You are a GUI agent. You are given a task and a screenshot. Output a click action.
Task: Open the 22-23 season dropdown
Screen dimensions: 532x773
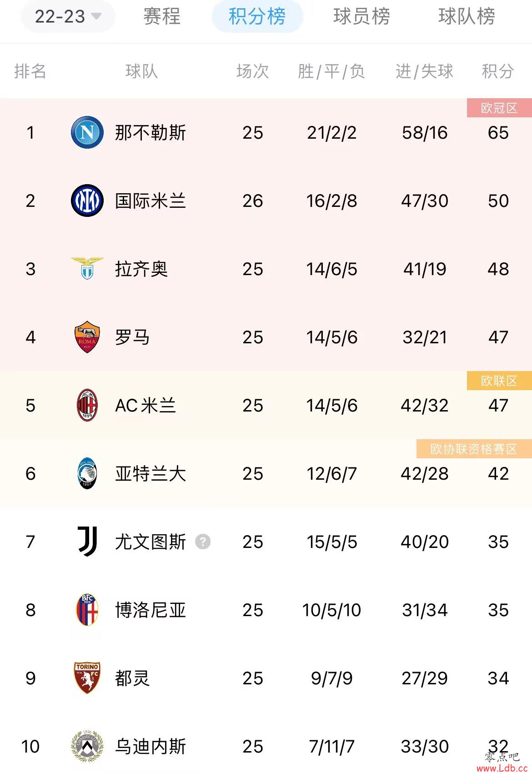tap(68, 16)
